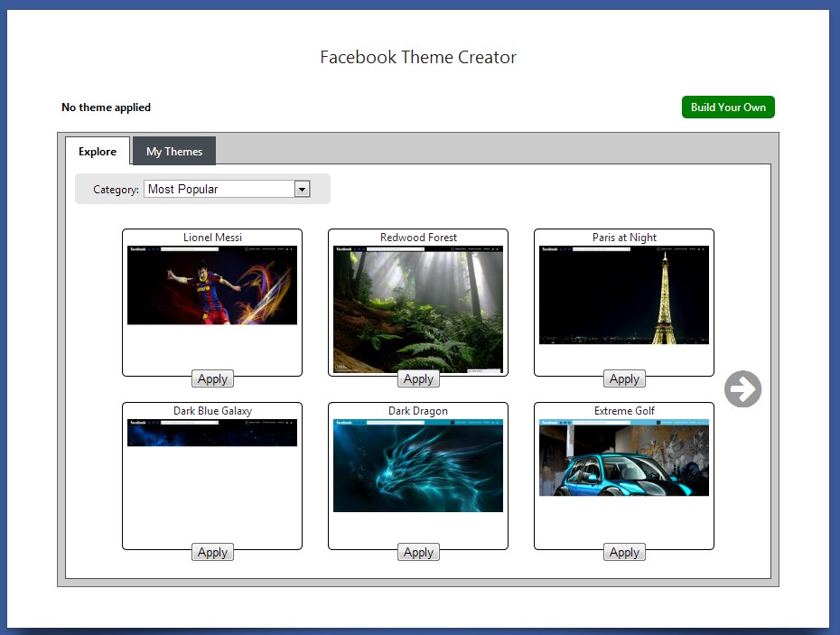The width and height of the screenshot is (840, 635).
Task: Click the Build Your Own button
Action: pos(728,107)
